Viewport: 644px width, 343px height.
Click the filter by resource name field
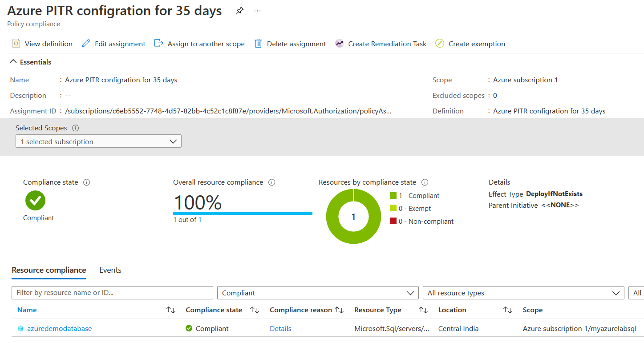[112, 293]
